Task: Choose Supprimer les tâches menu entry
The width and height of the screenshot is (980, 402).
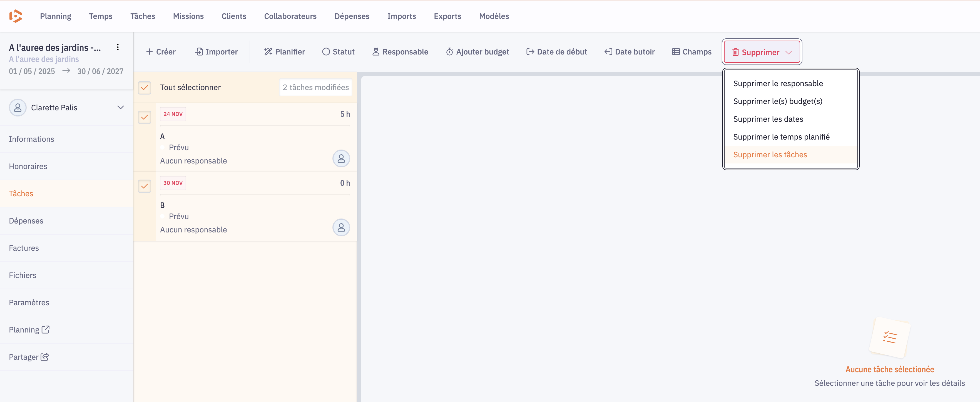Action: coord(770,155)
